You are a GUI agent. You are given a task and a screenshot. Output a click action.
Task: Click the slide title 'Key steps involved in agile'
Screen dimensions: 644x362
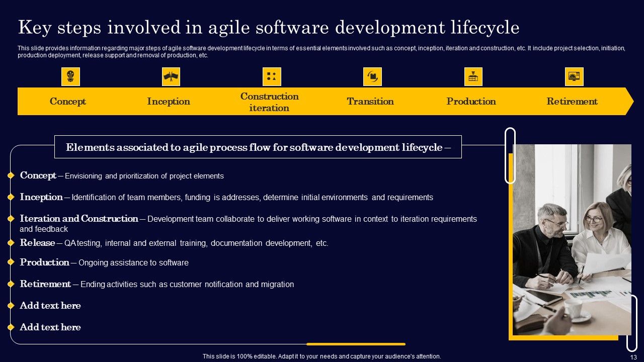coord(269,28)
